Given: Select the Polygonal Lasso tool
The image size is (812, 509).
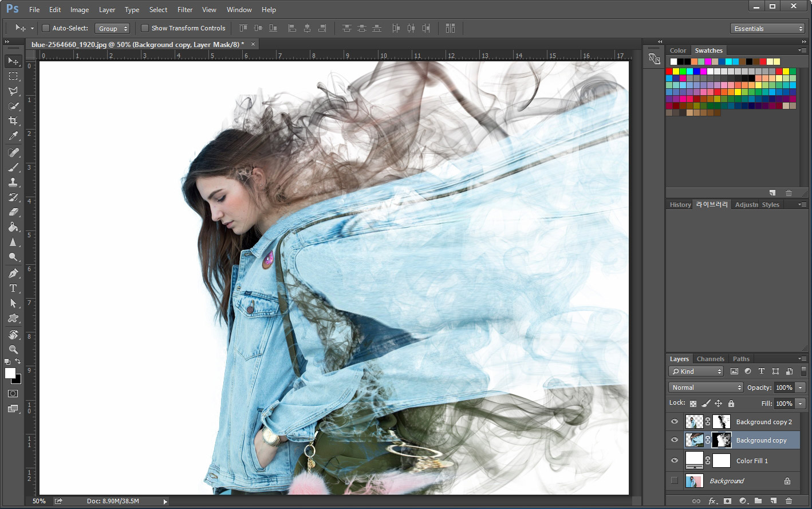Looking at the screenshot, I should click(x=13, y=91).
